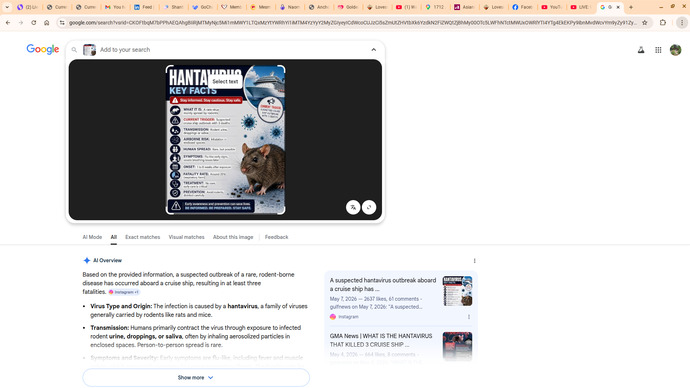Click the Instagram source icon on card
Image resolution: width=690 pixels, height=388 pixels.
point(333,317)
